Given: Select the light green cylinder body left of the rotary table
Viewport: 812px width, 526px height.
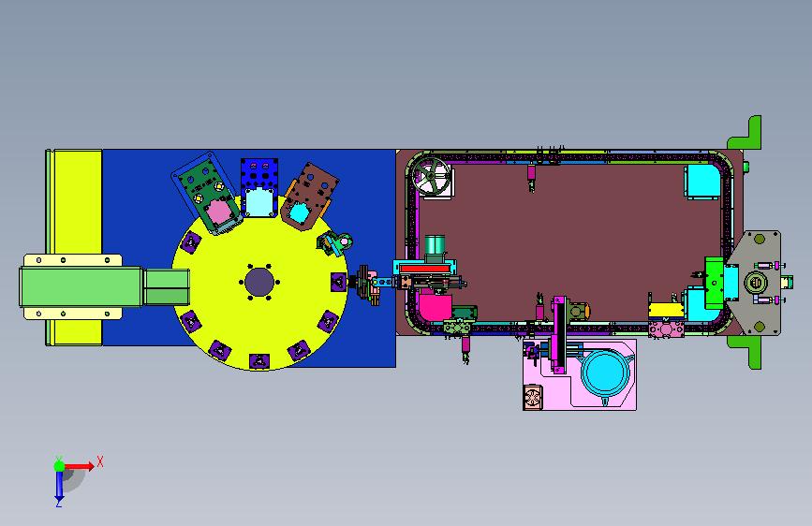Looking at the screenshot, I should coord(81,286).
